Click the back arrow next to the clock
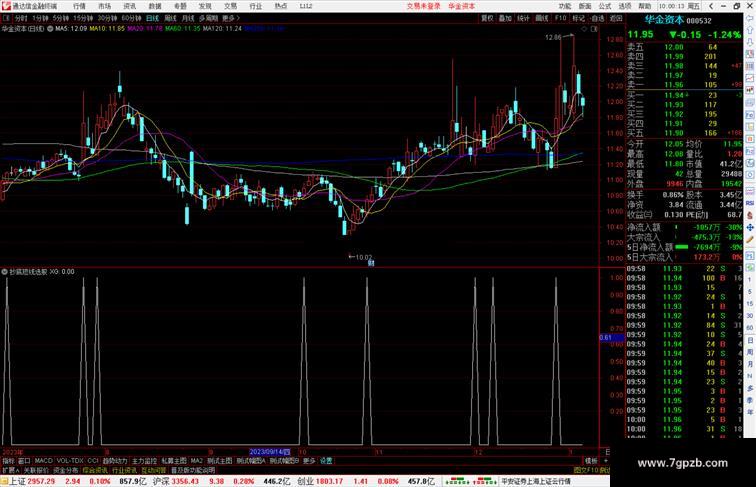Screen dimensions: 756x487 711,6
